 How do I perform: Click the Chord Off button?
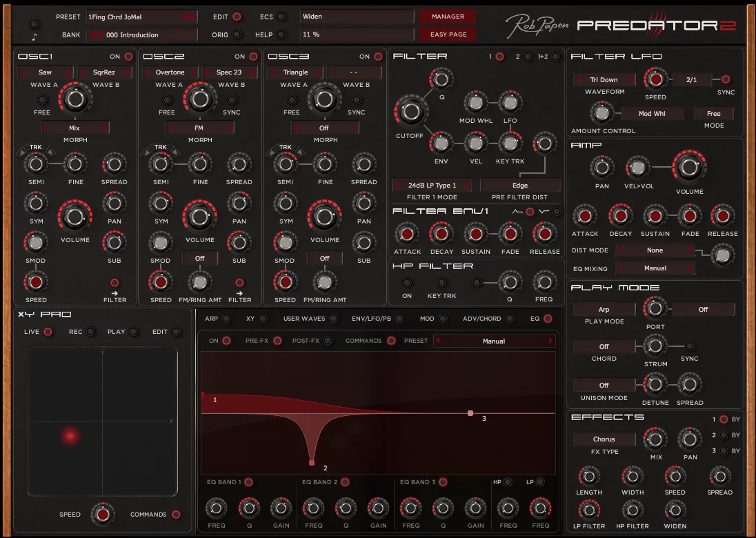pos(604,347)
